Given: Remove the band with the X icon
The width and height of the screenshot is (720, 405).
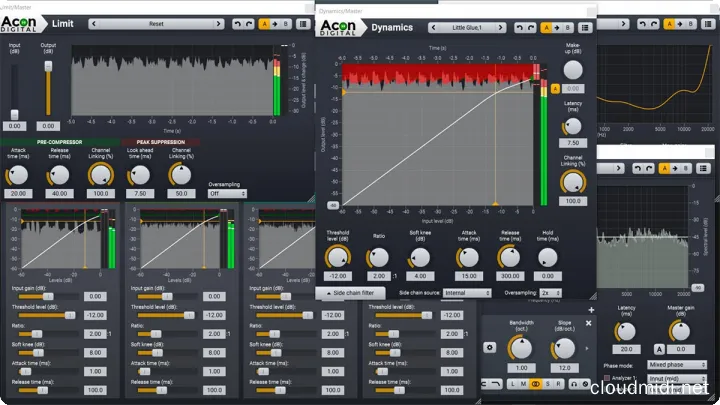Looking at the screenshot, I should pos(589,324).
